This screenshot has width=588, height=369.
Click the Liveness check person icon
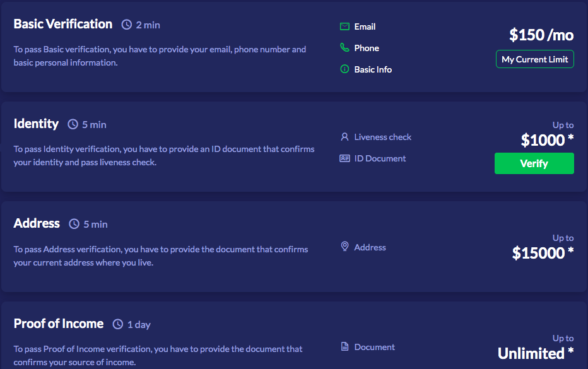[x=344, y=137]
